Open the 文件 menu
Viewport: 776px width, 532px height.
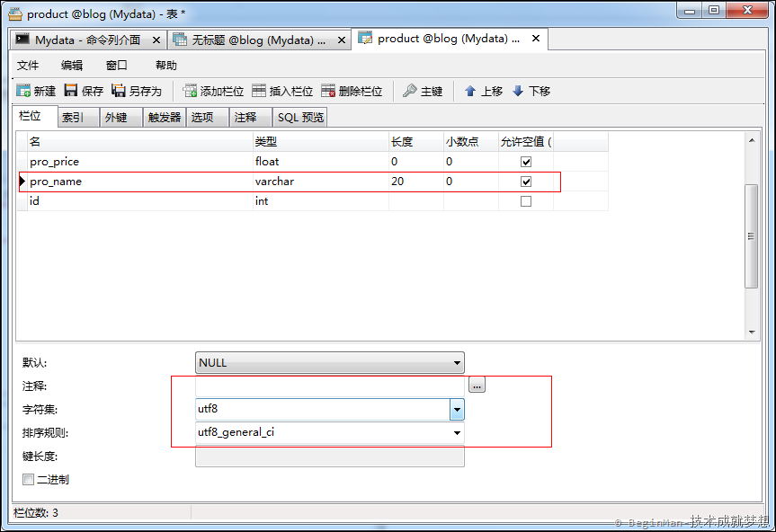[x=28, y=64]
